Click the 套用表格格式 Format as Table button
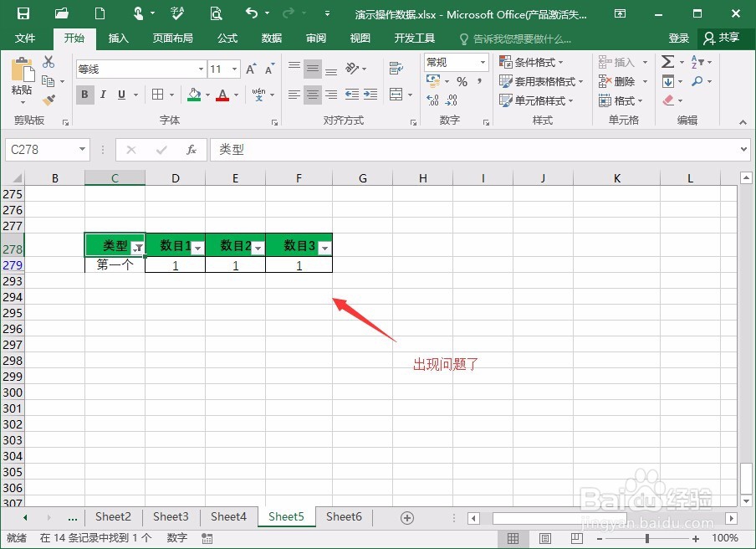The width and height of the screenshot is (756, 549). [x=541, y=81]
